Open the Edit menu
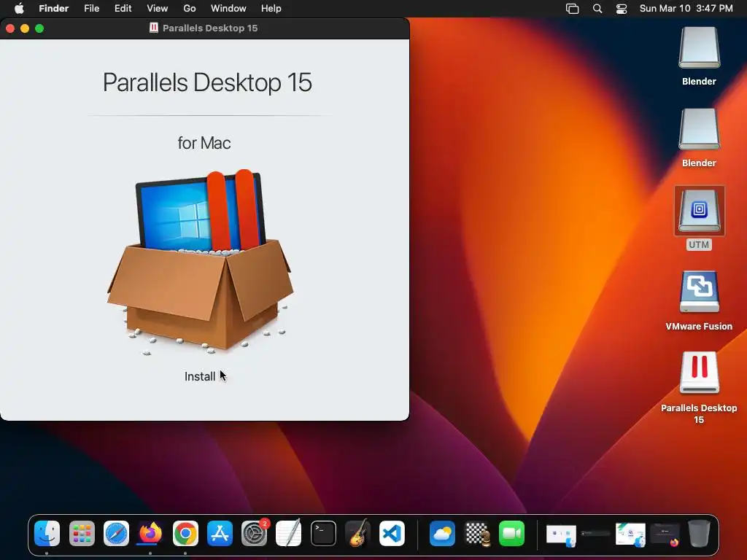 (123, 8)
